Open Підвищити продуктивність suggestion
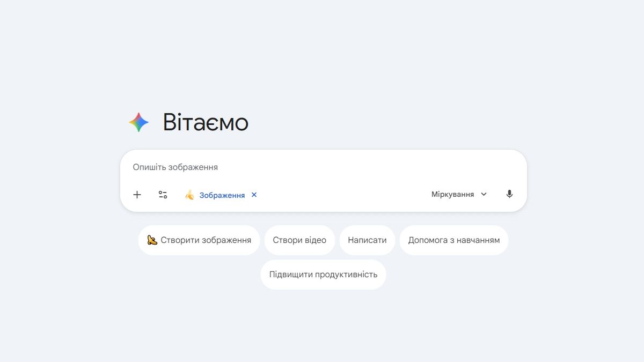This screenshot has width=644, height=362. [323, 274]
